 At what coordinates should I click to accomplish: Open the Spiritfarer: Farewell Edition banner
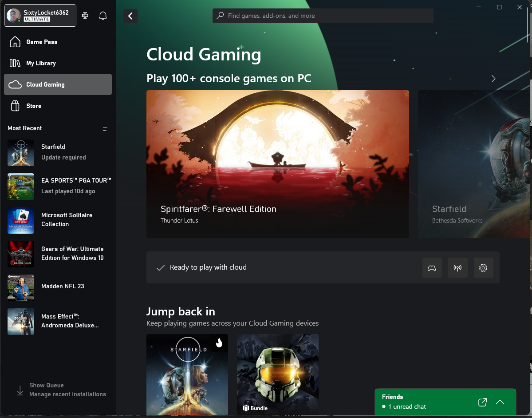coord(277,164)
